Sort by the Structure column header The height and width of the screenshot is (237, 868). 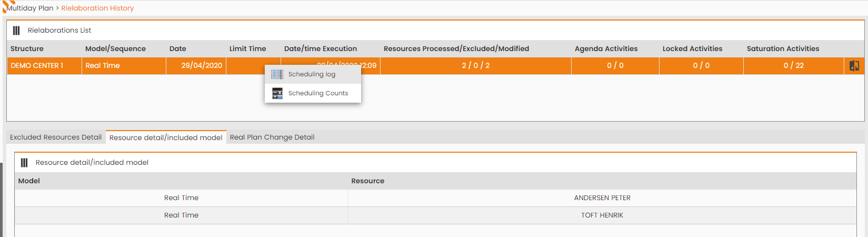pos(27,49)
